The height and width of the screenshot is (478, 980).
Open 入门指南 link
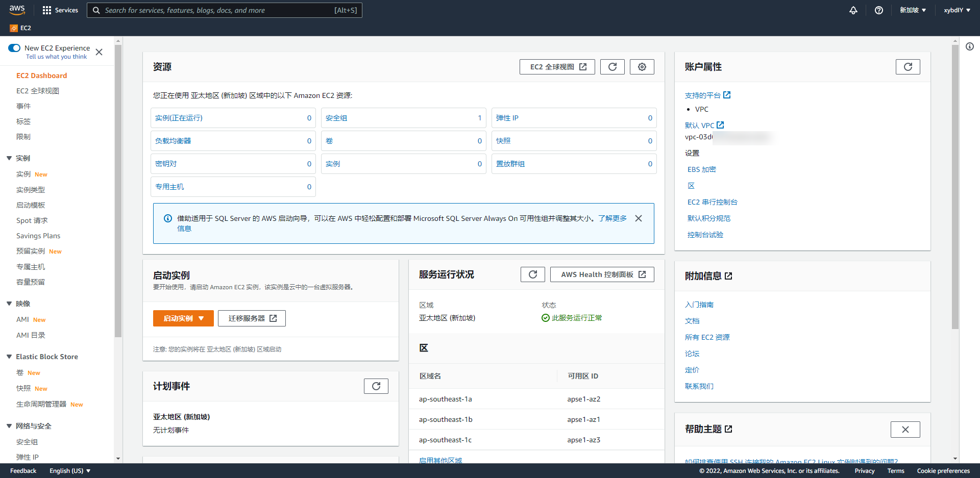coord(699,305)
